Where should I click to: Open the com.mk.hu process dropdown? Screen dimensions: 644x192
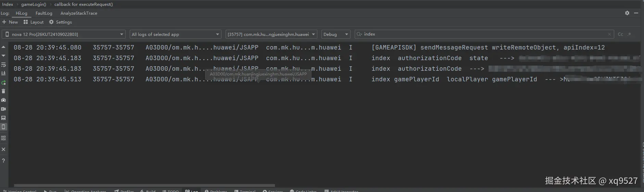271,34
